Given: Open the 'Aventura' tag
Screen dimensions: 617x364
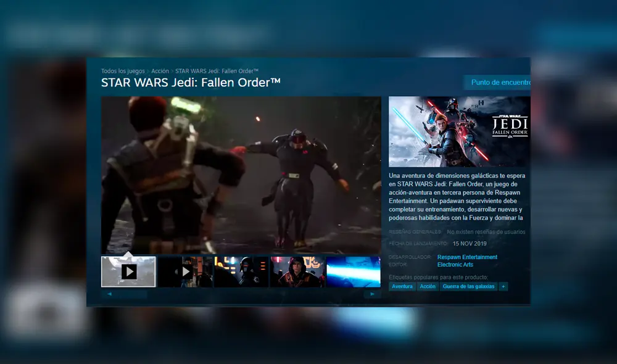Looking at the screenshot, I should click(402, 286).
